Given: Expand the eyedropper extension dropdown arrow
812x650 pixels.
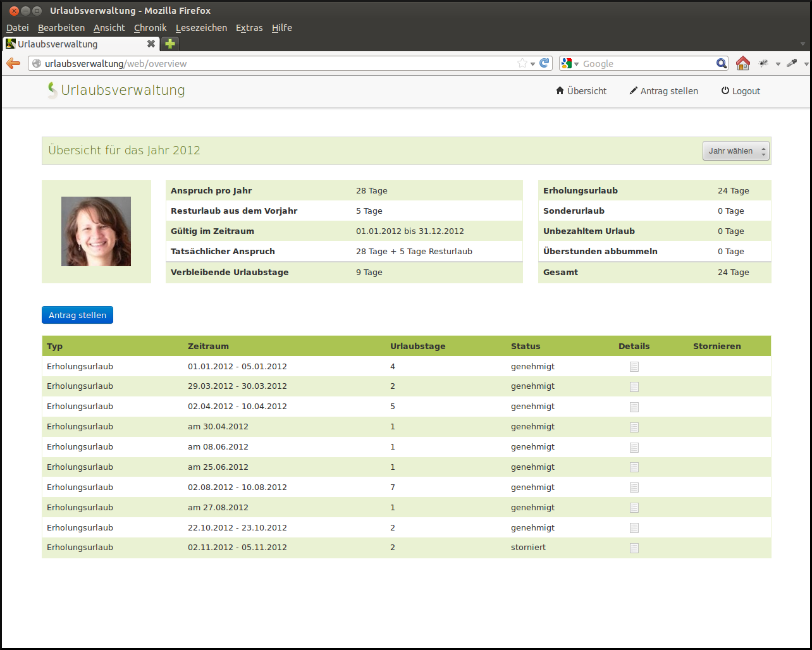Looking at the screenshot, I should coord(806,64).
